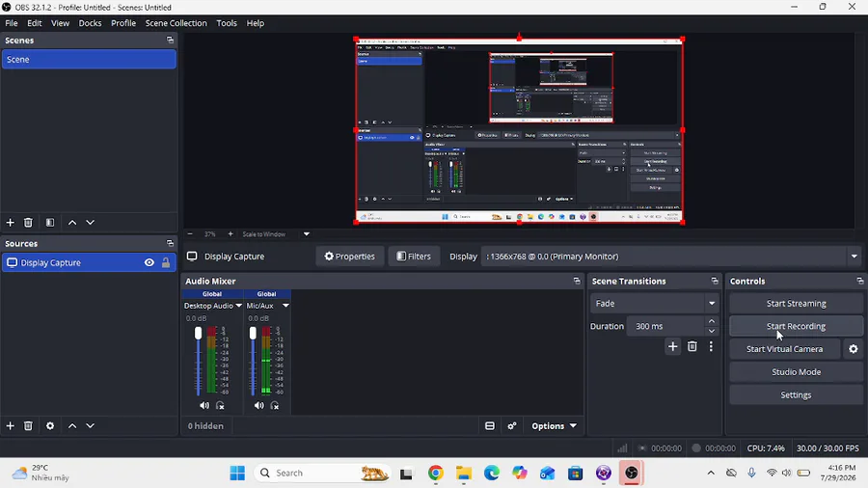
Task: Open Virtual Camera settings gear
Action: [x=854, y=349]
